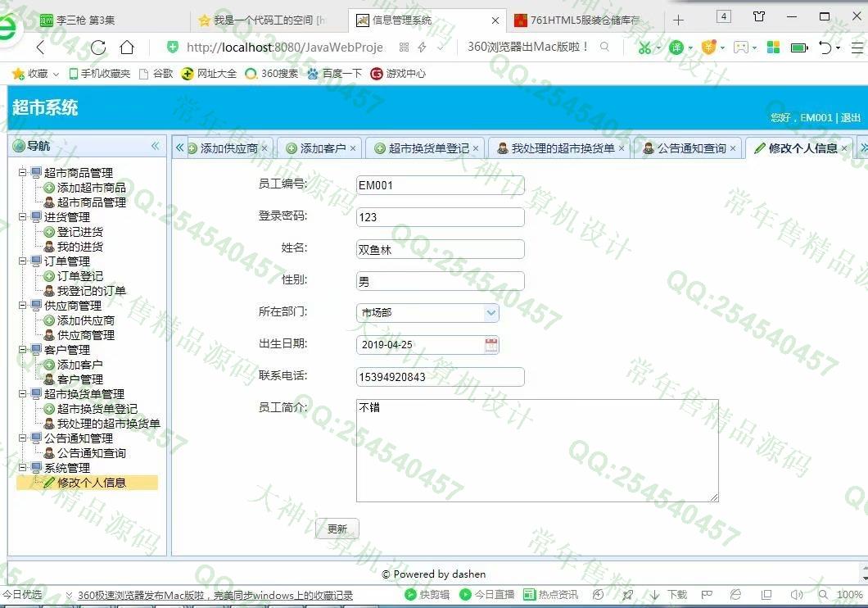
Task: Close the 信息管理系统 browser tab
Action: point(495,20)
